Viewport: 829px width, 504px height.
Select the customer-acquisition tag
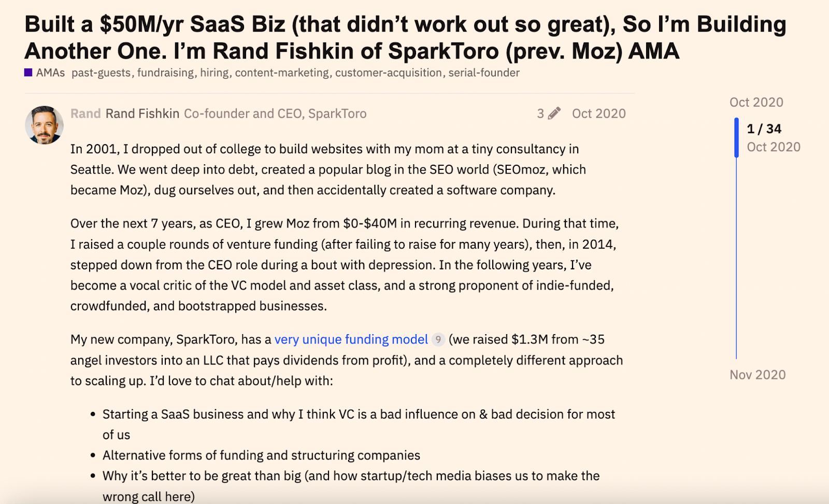point(388,73)
